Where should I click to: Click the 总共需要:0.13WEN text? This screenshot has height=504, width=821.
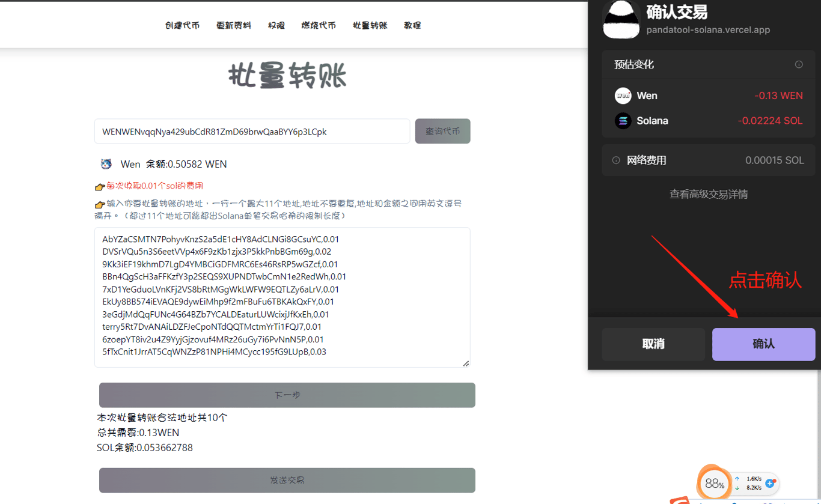point(138,433)
